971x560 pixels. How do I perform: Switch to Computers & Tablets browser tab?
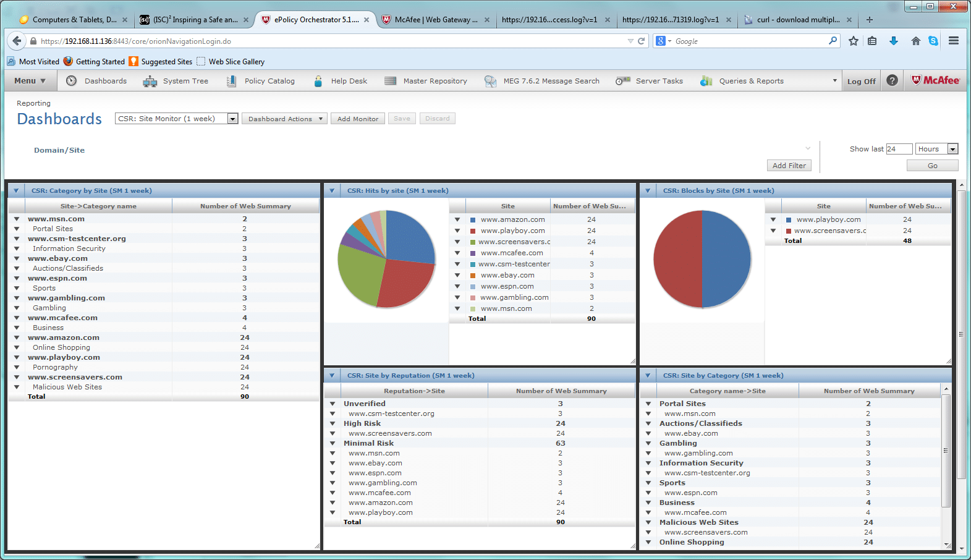(74, 20)
